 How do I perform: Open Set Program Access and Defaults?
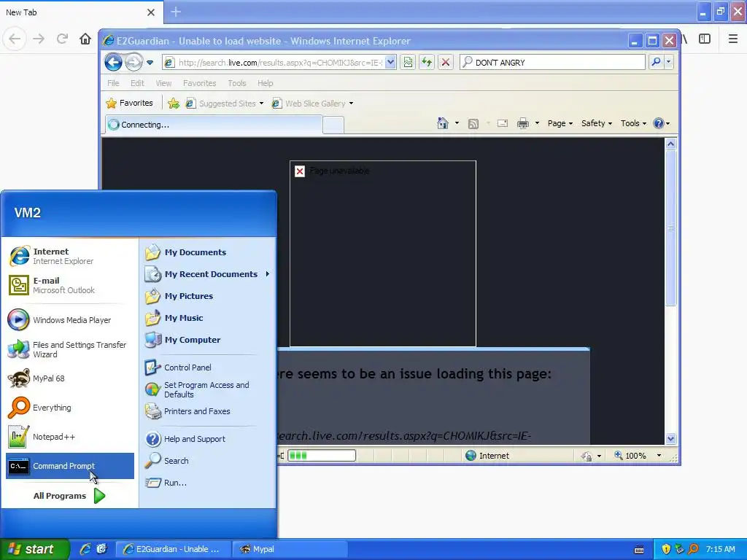pyautogui.click(x=207, y=389)
